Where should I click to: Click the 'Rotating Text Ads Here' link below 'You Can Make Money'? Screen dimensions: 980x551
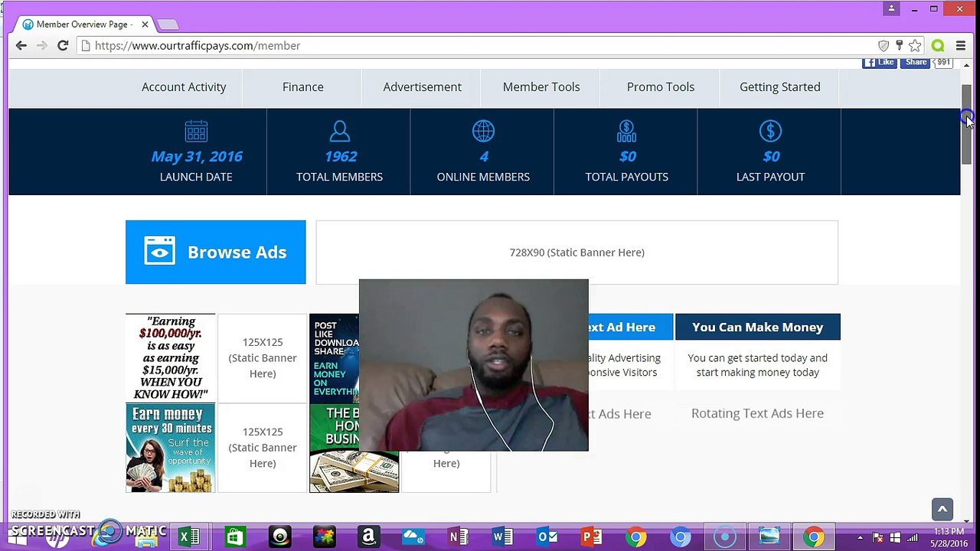(x=757, y=413)
